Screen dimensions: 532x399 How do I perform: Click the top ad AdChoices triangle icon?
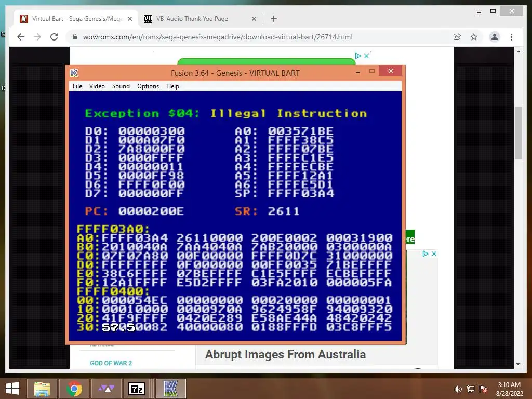pos(358,56)
